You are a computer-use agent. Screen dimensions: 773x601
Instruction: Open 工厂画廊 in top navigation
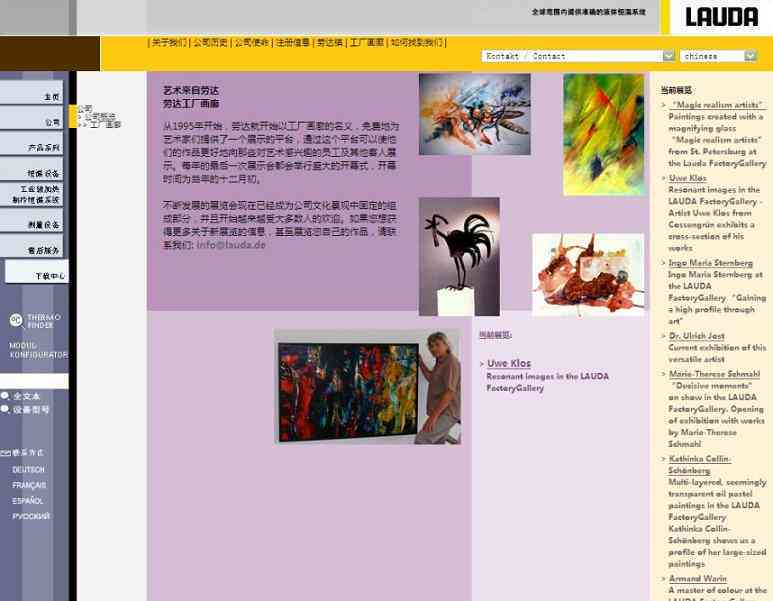pos(366,42)
